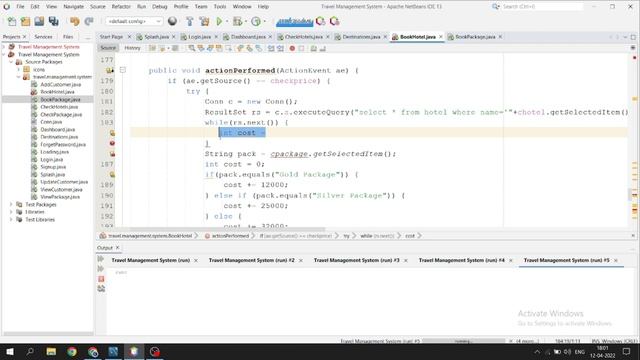Open the Profile Project dropdown arrow
This screenshot has width=640, height=360.
point(264,21)
